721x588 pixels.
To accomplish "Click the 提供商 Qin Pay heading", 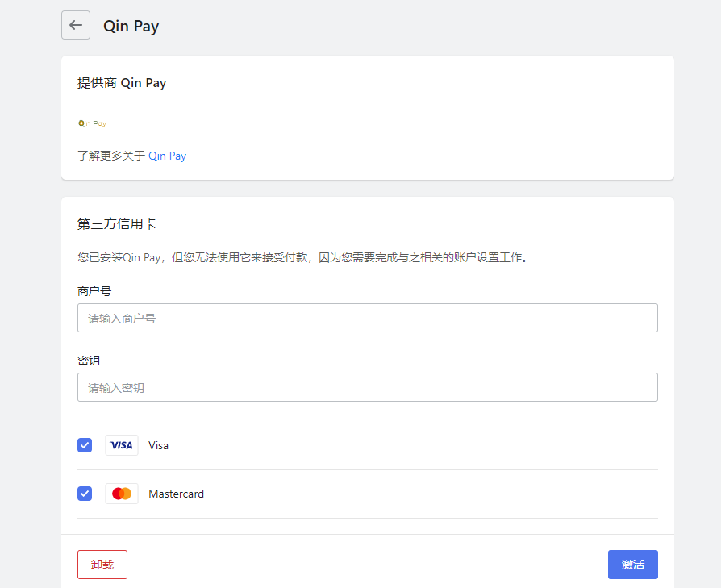I will [x=122, y=83].
